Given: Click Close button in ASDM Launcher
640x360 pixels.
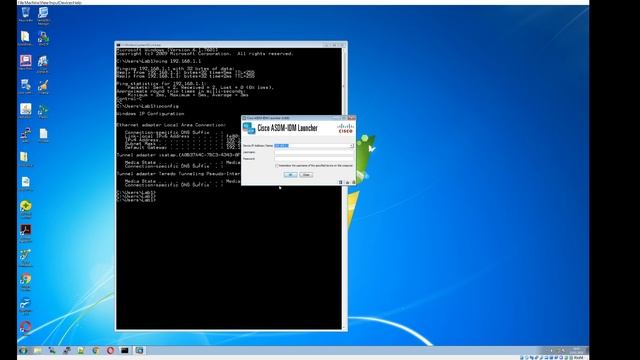Looking at the screenshot, I should (306, 175).
